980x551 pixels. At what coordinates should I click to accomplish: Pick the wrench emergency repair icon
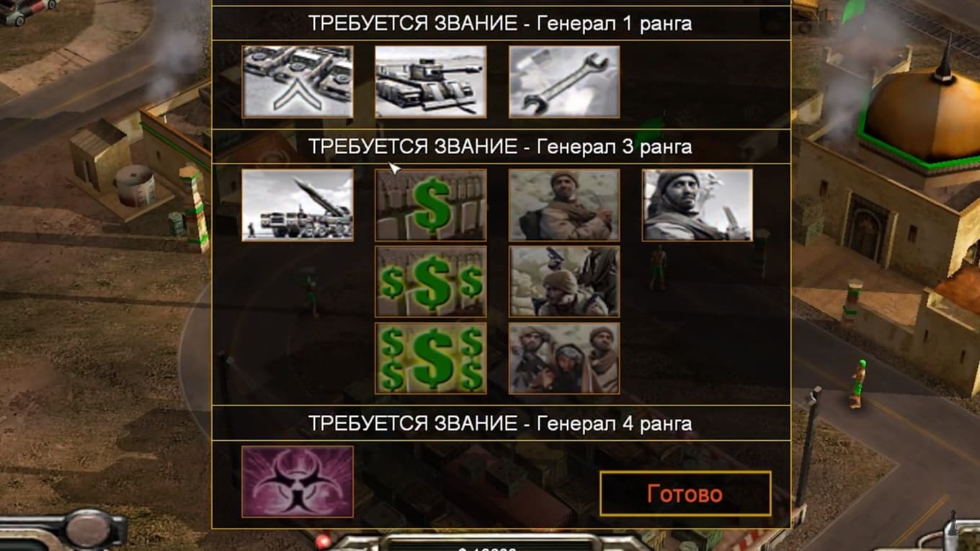pos(564,82)
